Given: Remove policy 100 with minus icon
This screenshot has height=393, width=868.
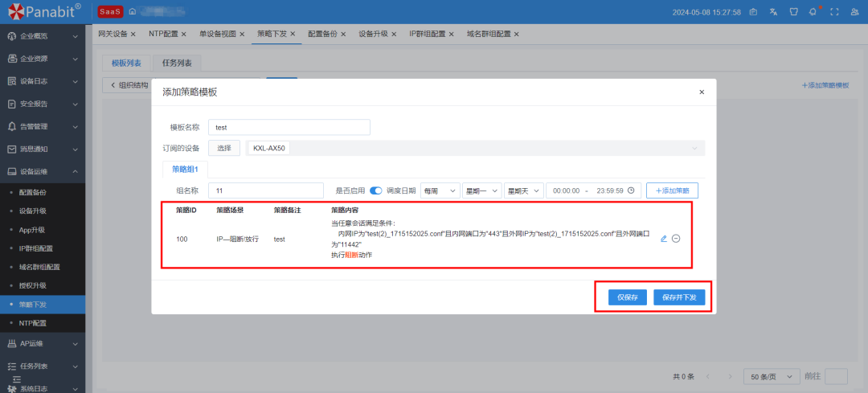Looking at the screenshot, I should [x=676, y=239].
